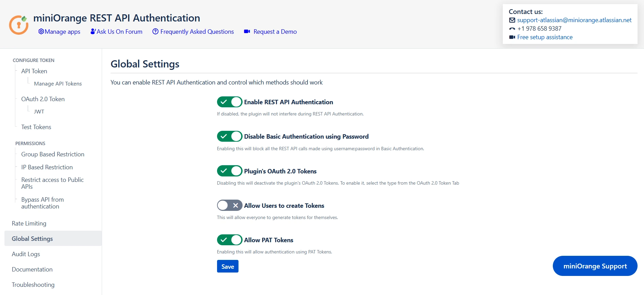
Task: Click the gear icon beside Manage apps
Action: tap(41, 31)
